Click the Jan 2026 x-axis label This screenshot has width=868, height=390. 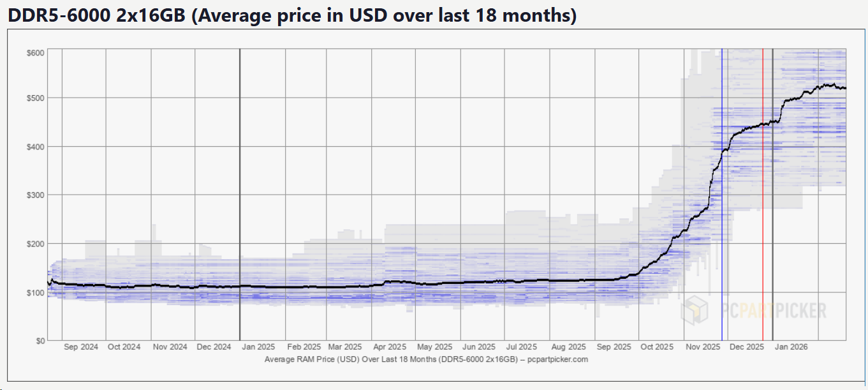click(x=791, y=347)
